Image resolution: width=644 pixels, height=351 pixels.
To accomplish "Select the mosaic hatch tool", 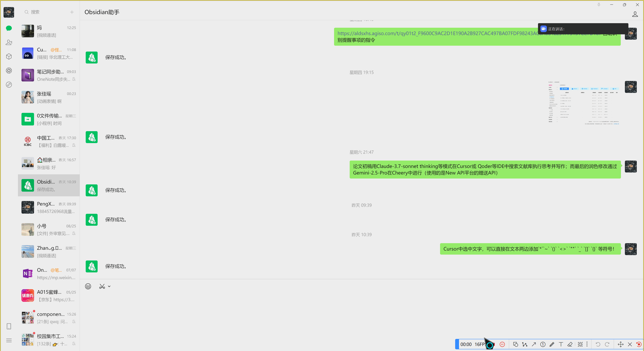I will (580, 344).
